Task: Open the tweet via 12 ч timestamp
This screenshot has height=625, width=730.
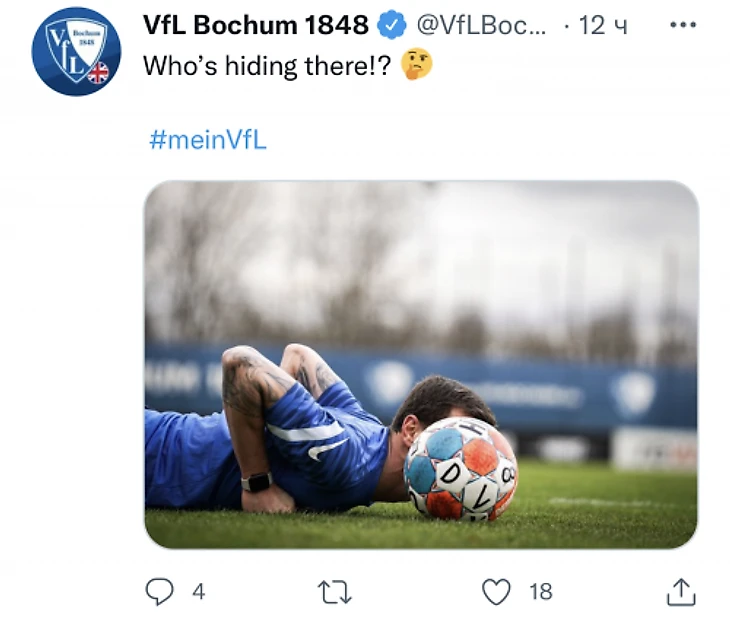Action: [603, 26]
